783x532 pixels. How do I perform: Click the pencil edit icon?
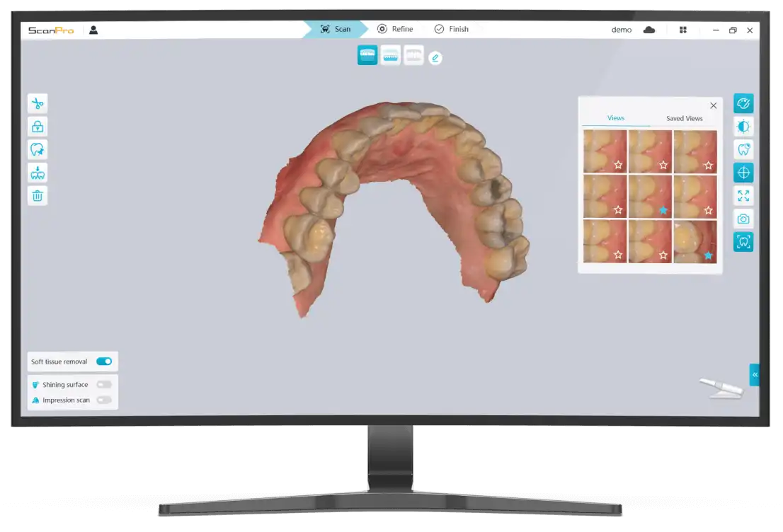pyautogui.click(x=435, y=58)
